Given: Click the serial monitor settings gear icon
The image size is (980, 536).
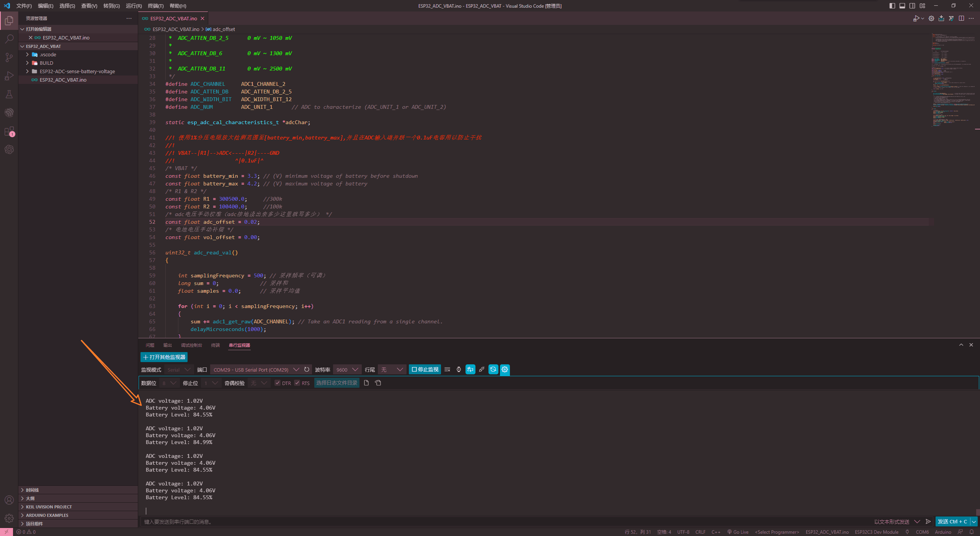Looking at the screenshot, I should tap(505, 369).
